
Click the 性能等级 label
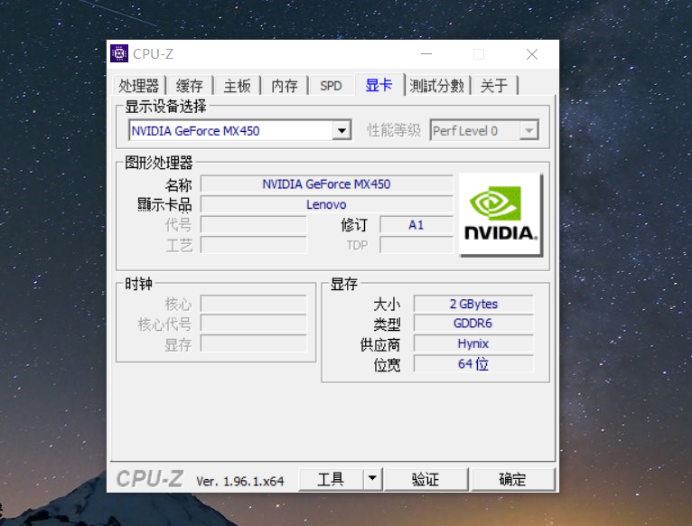click(x=394, y=131)
